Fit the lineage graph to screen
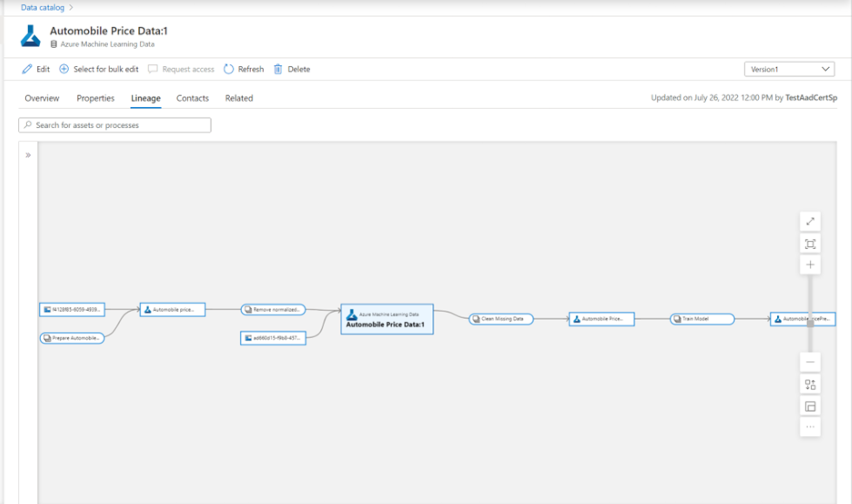Image resolution: width=852 pixels, height=504 pixels. 810,244
